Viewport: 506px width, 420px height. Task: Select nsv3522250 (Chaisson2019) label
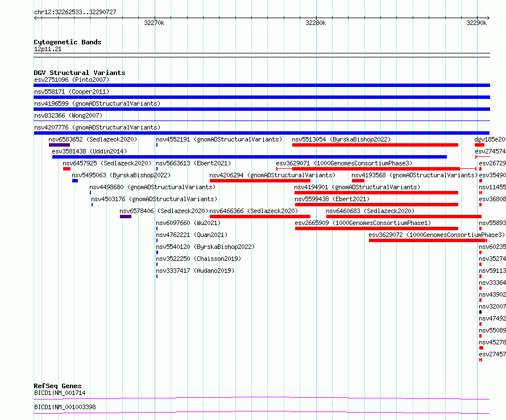click(198, 259)
